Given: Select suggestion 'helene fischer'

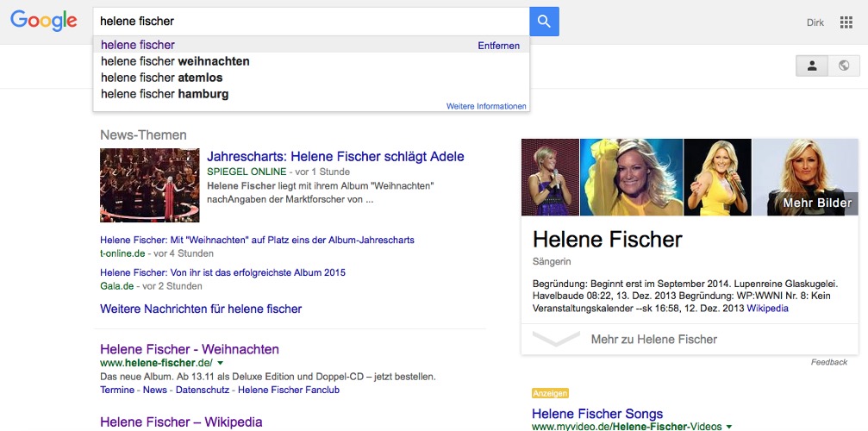Looking at the screenshot, I should click(311, 45).
